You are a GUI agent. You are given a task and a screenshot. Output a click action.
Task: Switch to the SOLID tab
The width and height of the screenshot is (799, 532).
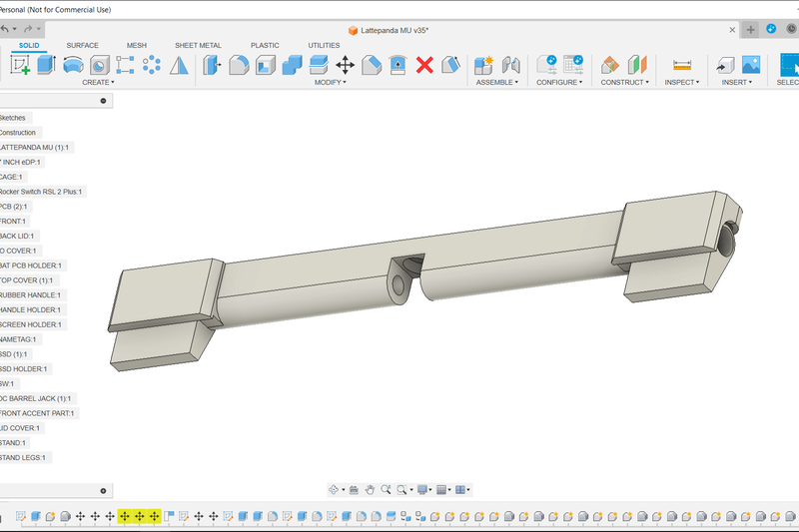29,45
